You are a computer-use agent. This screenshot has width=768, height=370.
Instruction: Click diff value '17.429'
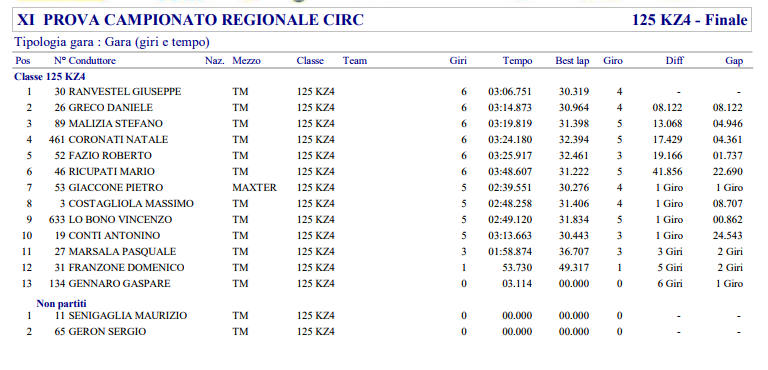click(667, 140)
